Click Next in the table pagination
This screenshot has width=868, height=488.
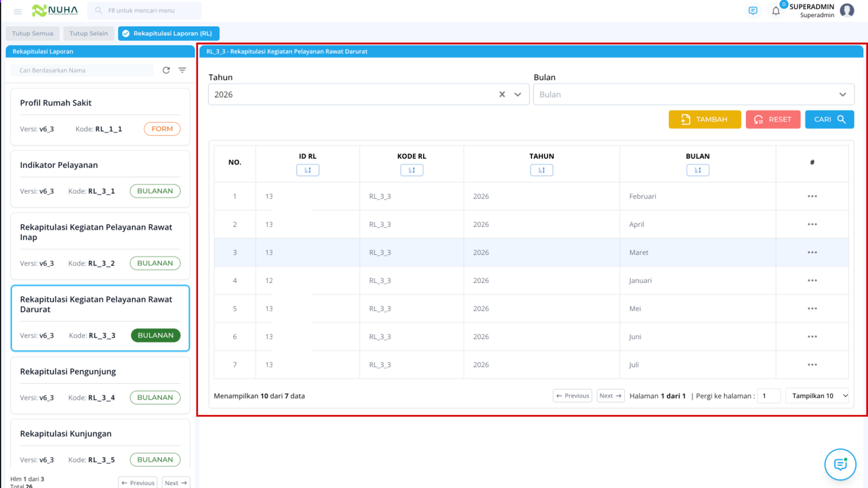pos(611,396)
